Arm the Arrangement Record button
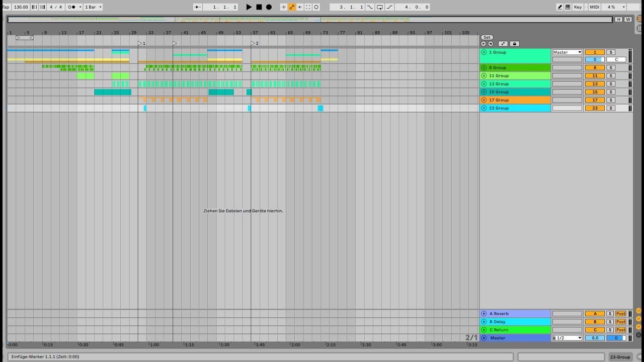 coord(269,7)
